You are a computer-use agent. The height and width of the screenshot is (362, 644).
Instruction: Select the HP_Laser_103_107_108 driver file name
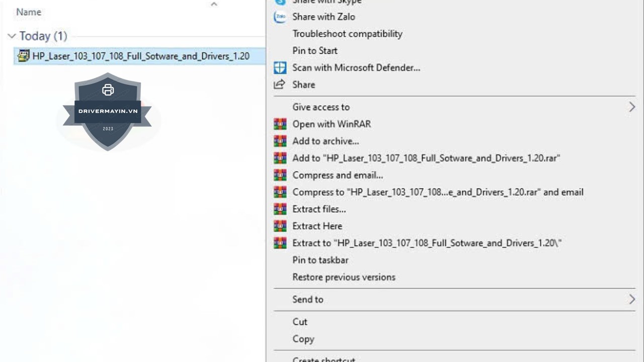[x=141, y=56]
